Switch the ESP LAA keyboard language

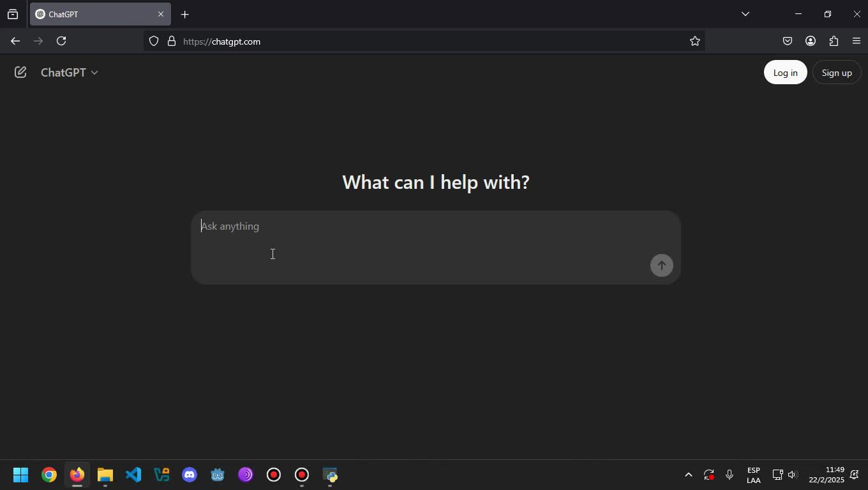point(754,475)
